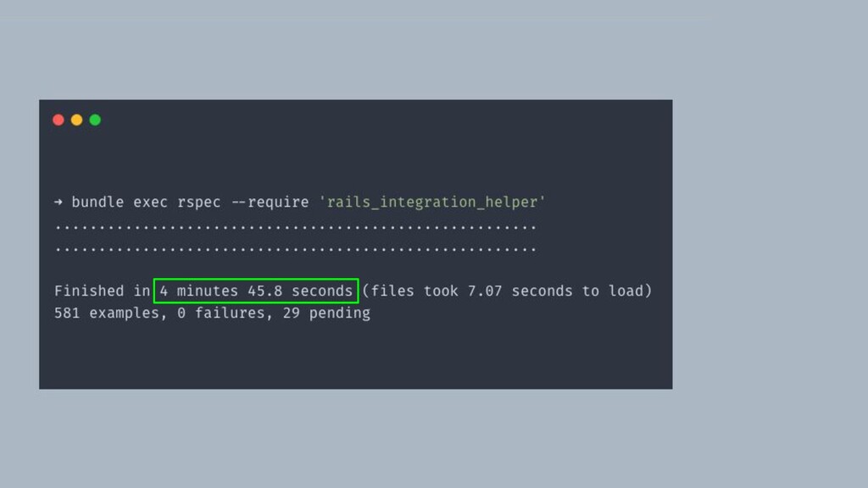
Task: Click the '(files took' text
Action: click(x=410, y=291)
